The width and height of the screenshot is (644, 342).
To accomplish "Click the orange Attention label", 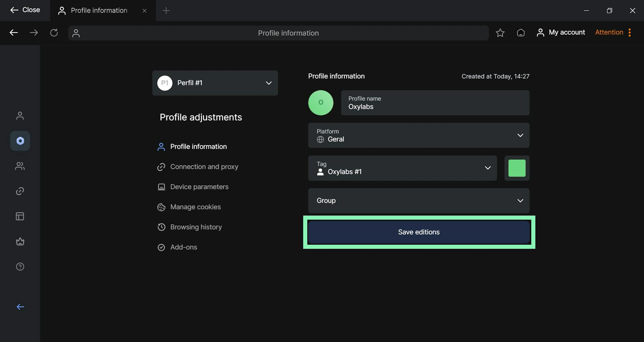I will 609,32.
